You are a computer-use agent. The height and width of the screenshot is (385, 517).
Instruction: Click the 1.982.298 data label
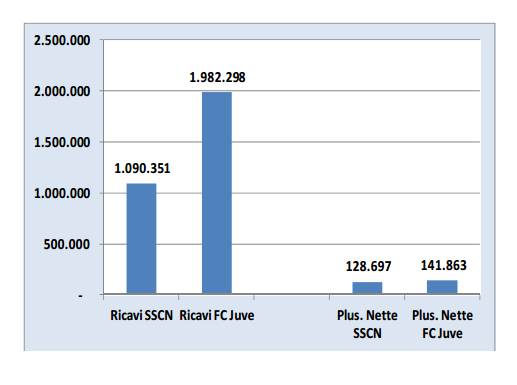[217, 77]
